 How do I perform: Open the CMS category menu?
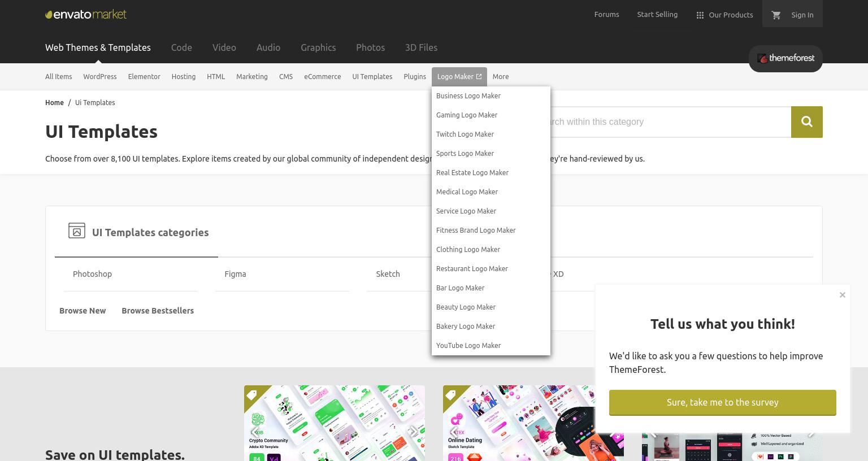[x=286, y=76]
